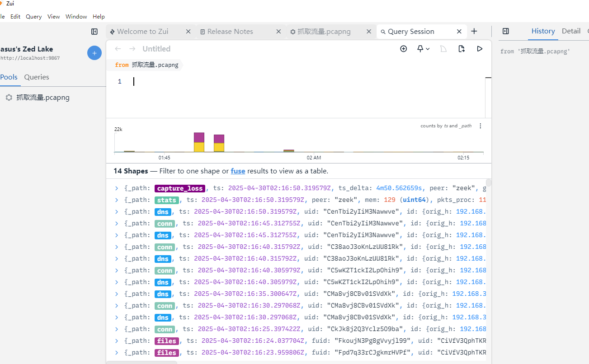Close the Query Session tab
Image resolution: width=589 pixels, height=364 pixels.
(x=459, y=32)
